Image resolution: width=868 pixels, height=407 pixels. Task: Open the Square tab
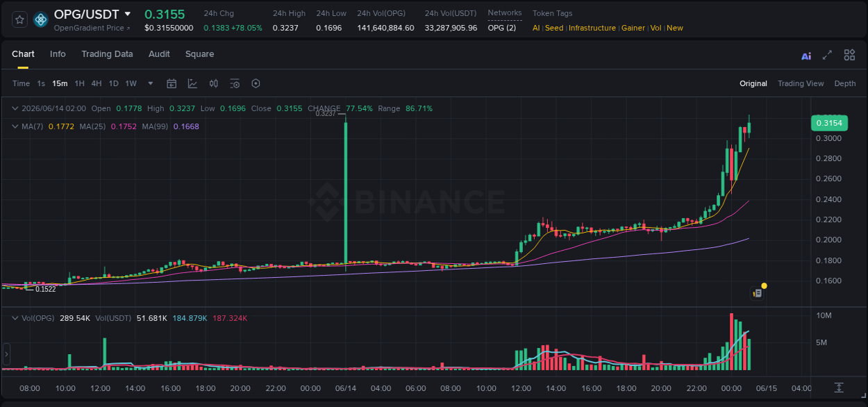[x=199, y=54]
